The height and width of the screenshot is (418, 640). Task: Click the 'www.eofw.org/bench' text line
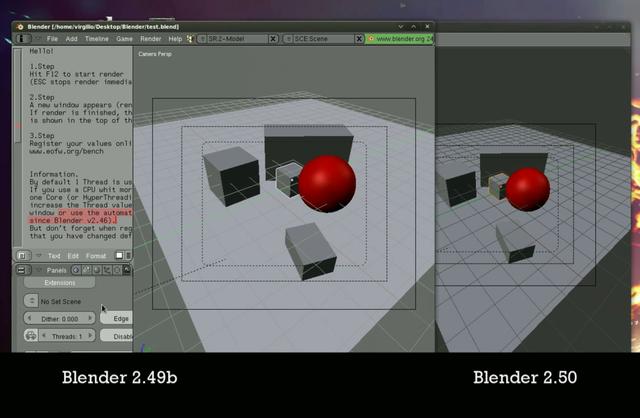[66, 151]
